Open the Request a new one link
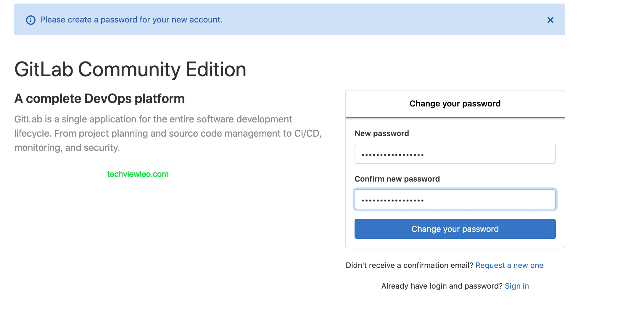 (x=509, y=265)
